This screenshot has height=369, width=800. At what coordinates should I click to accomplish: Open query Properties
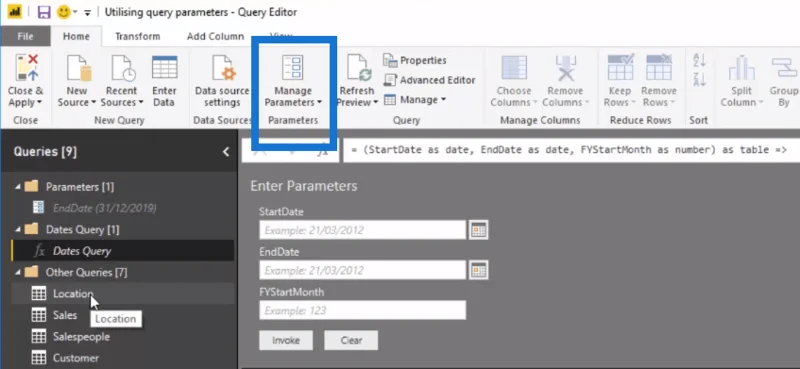(x=415, y=60)
